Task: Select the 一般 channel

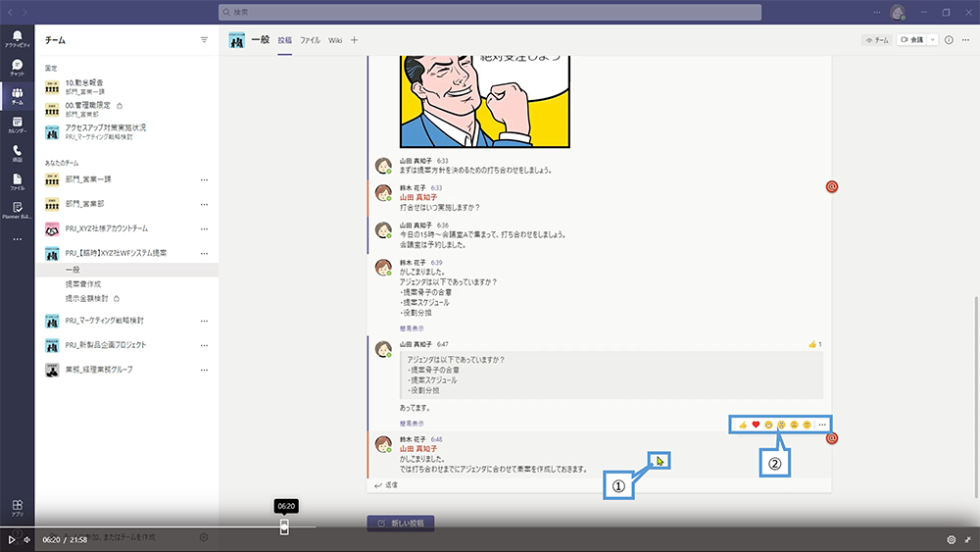Action: click(x=127, y=270)
